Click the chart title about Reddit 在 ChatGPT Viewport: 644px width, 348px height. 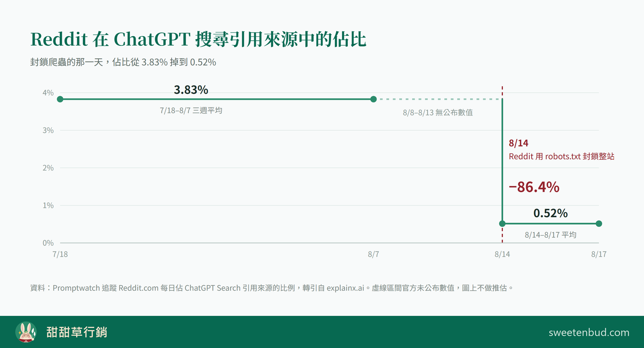point(198,39)
